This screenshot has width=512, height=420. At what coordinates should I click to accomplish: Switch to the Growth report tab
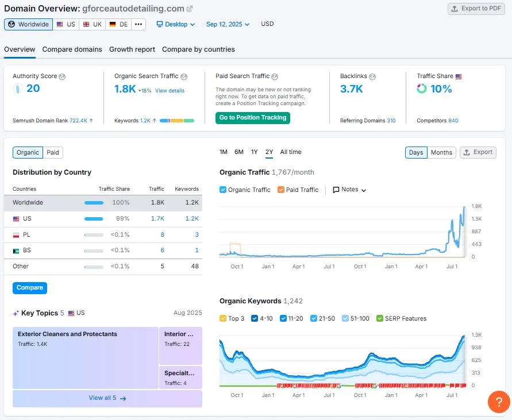pyautogui.click(x=132, y=49)
